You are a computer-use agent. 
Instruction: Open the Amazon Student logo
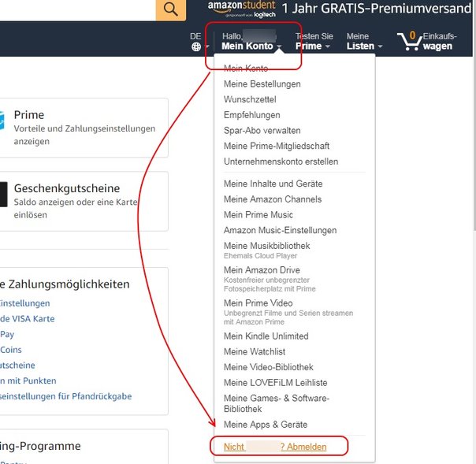242,9
